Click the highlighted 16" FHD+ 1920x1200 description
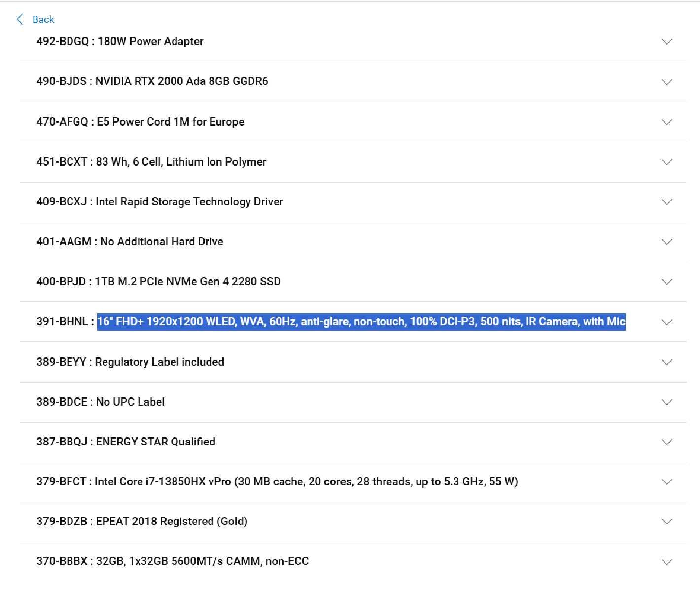700x592 pixels. pyautogui.click(x=361, y=322)
